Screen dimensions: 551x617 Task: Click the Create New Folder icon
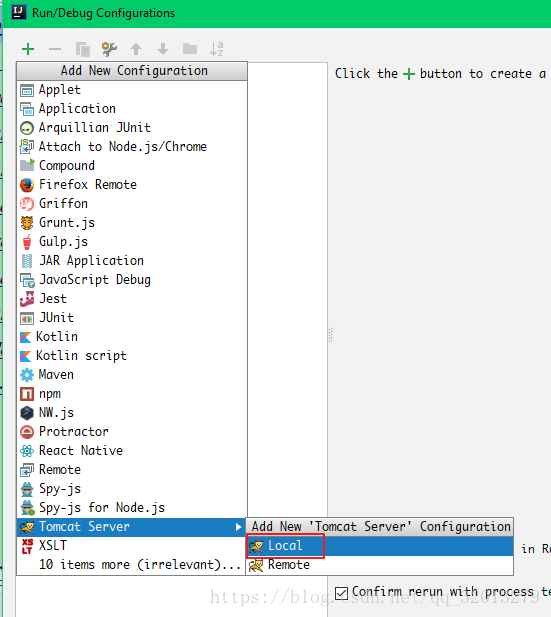pos(190,49)
